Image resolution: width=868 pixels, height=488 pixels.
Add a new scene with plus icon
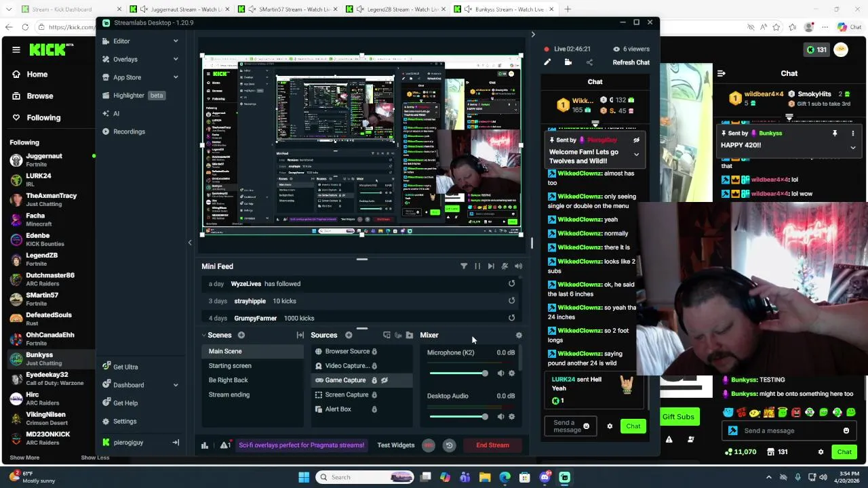(241, 335)
